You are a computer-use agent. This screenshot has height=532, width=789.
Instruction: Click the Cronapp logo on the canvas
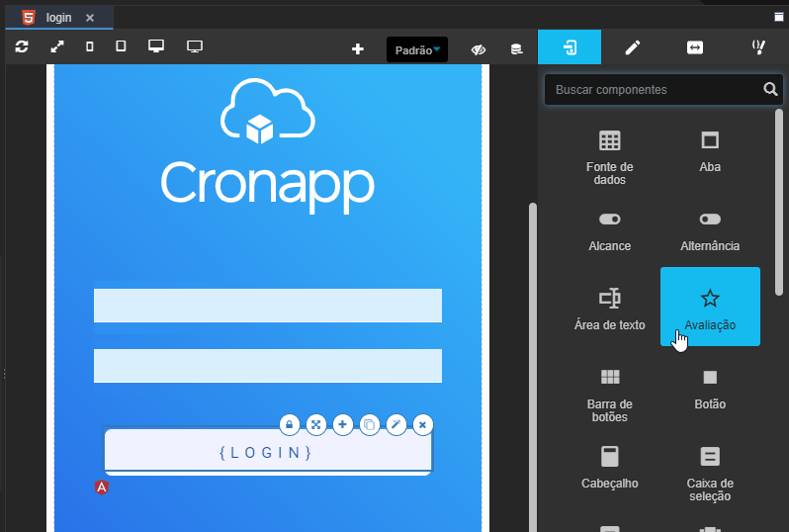[x=268, y=146]
